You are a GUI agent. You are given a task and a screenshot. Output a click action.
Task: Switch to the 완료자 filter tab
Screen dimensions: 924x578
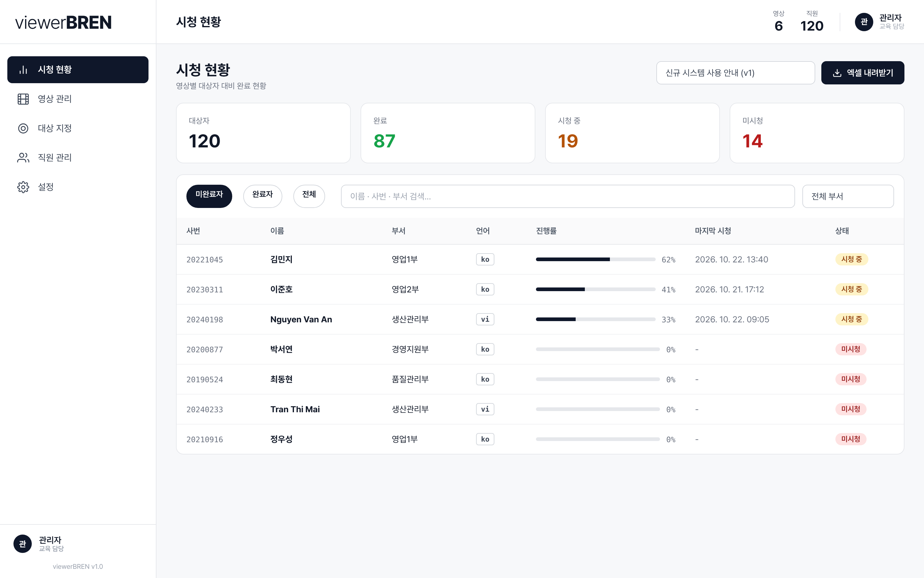point(263,196)
